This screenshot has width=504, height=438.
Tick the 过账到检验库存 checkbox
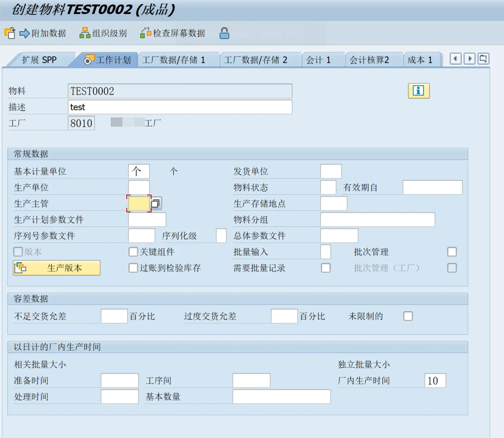tap(133, 268)
